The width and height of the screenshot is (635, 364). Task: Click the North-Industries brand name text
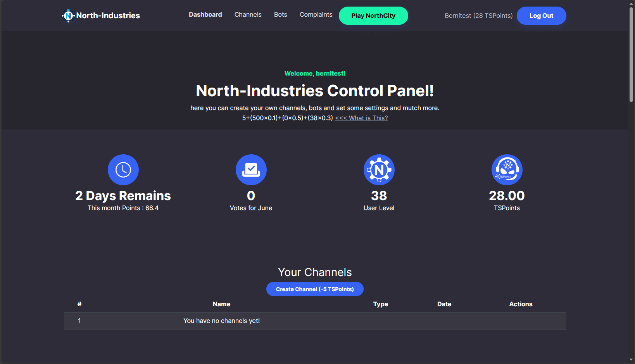[x=108, y=16]
